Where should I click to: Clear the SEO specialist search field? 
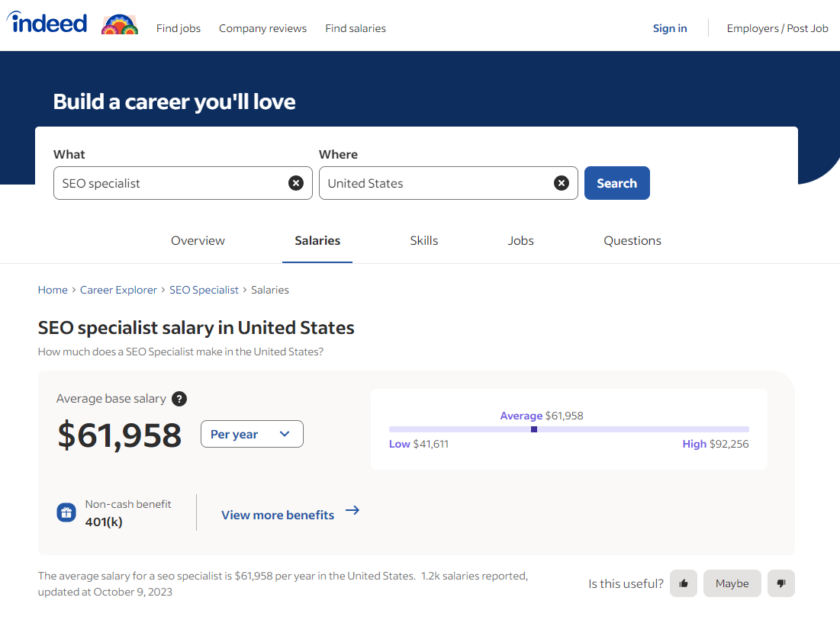[296, 183]
